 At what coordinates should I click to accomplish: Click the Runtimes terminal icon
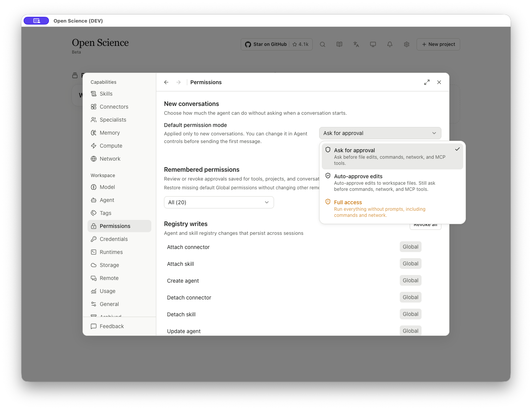click(94, 252)
